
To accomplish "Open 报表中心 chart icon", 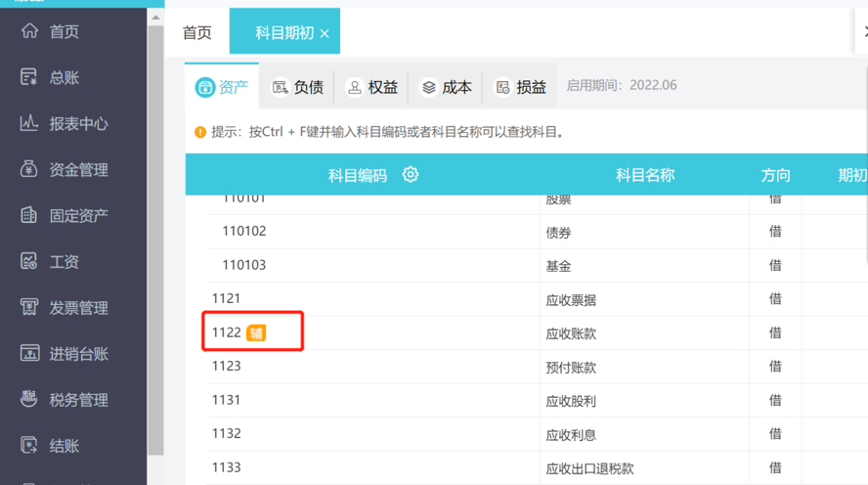I will 29,124.
